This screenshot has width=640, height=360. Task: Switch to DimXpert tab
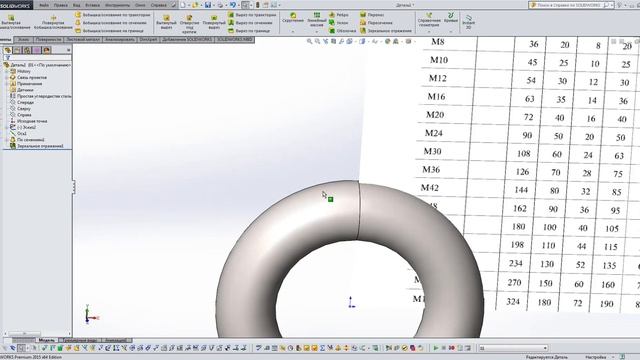(x=148, y=40)
